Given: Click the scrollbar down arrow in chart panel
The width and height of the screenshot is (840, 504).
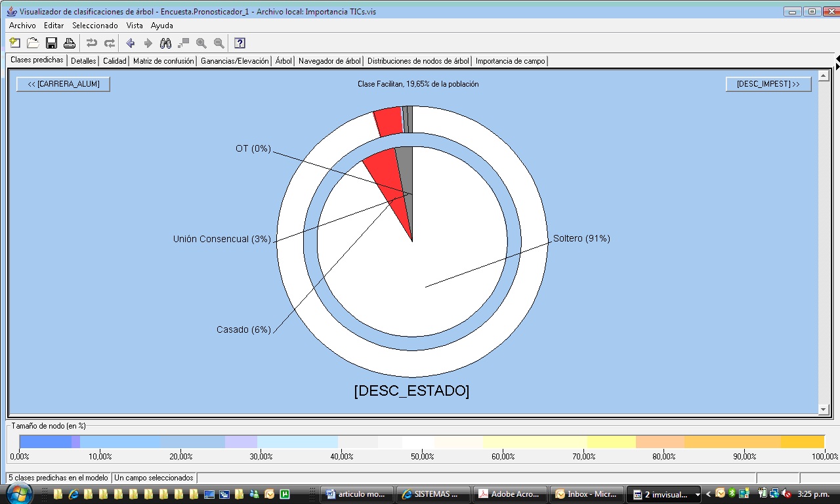Looking at the screenshot, I should tap(824, 409).
